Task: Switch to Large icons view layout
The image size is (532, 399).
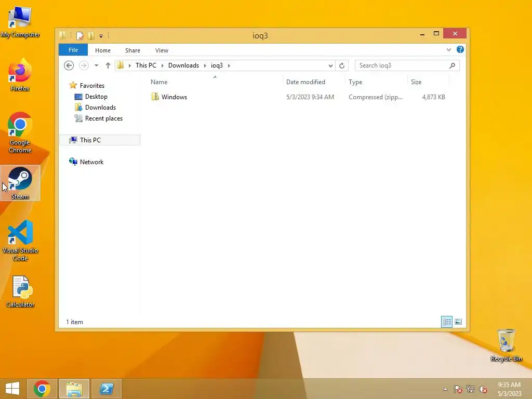Action: 458,322
